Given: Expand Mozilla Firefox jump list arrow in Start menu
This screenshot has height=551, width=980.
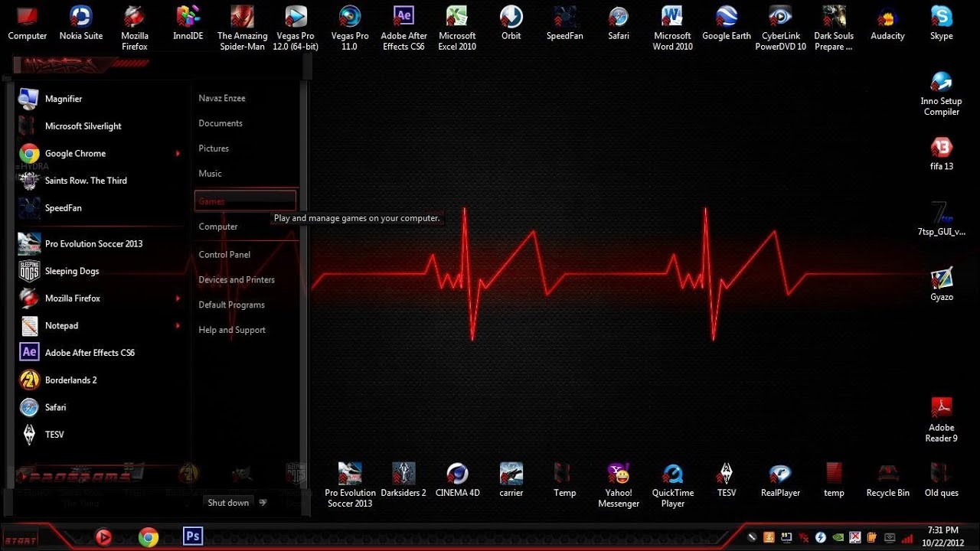Looking at the screenshot, I should click(178, 298).
